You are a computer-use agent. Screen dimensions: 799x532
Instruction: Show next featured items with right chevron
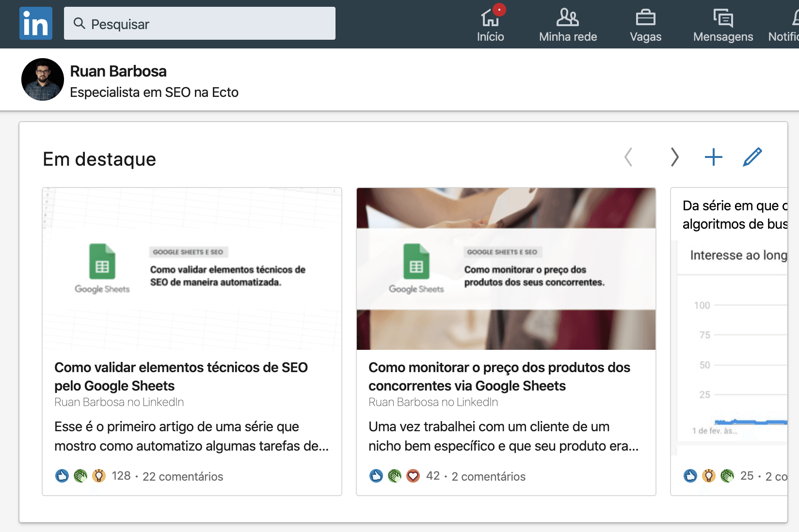pyautogui.click(x=674, y=157)
